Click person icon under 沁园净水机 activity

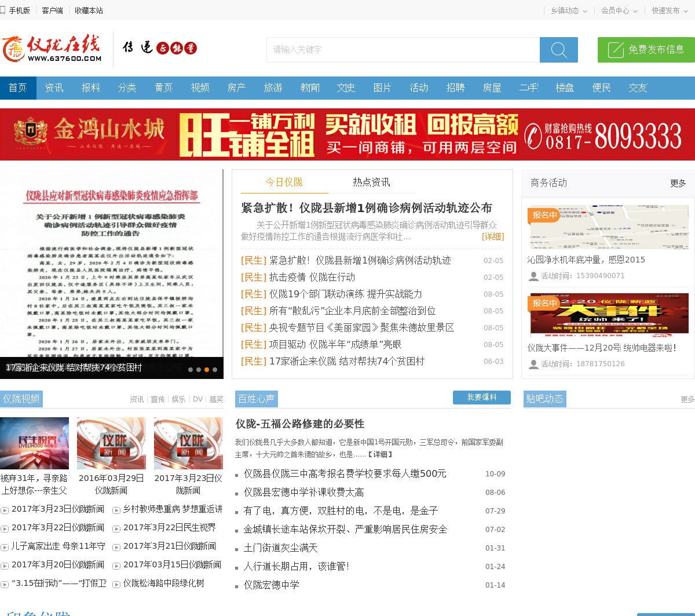(533, 276)
